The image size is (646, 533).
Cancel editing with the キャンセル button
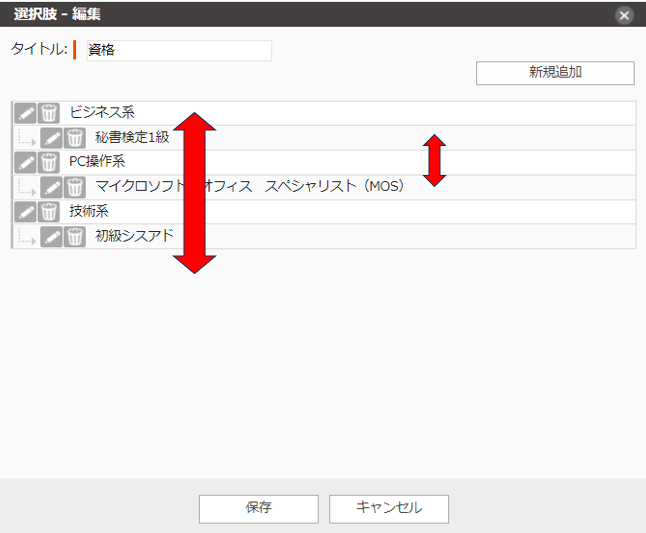coord(389,509)
